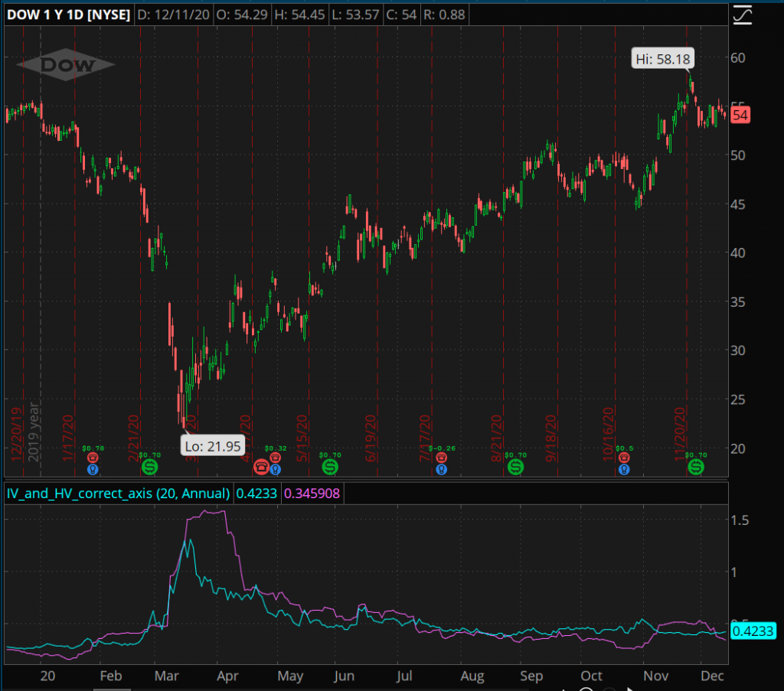Click the 5/15/20 expiration date marker

point(302,438)
